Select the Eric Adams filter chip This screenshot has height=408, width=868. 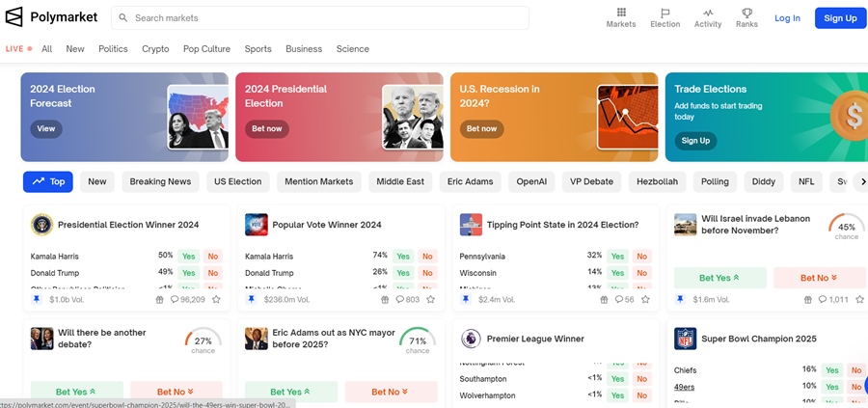coord(470,181)
